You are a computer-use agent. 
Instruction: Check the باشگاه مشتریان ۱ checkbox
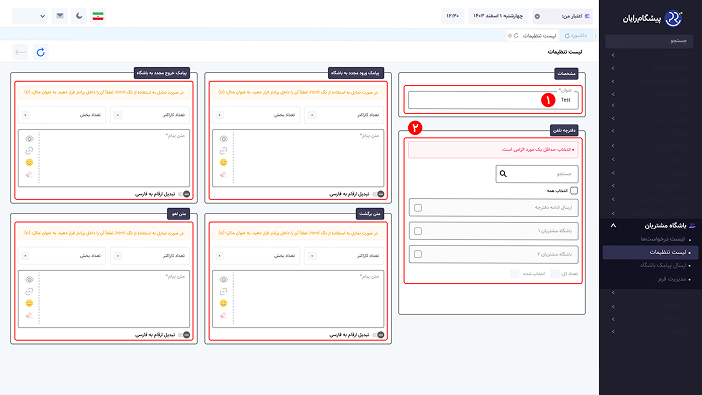(418, 231)
